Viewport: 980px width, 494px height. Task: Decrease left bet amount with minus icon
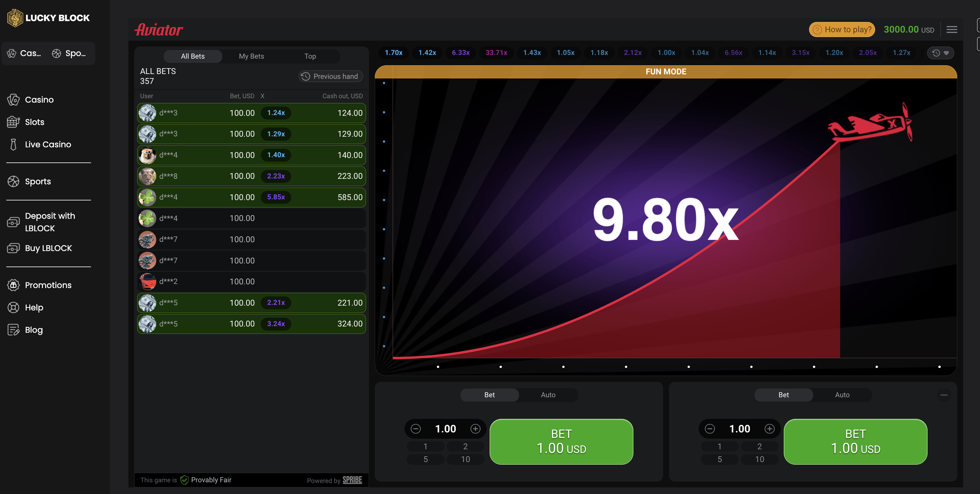coord(416,429)
